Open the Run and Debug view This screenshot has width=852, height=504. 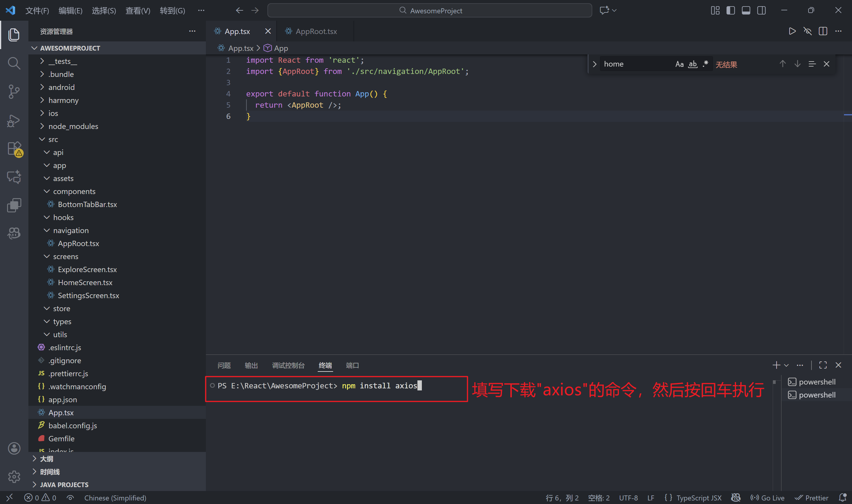14,120
